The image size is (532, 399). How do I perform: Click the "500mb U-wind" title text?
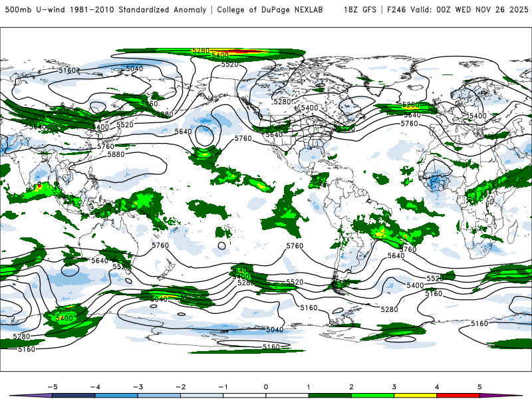(36, 9)
